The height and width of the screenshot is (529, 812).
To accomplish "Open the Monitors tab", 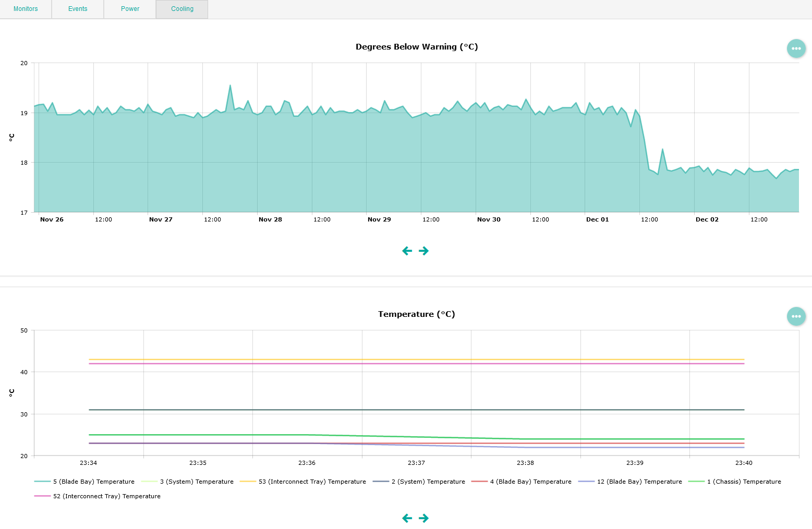I will (26, 9).
